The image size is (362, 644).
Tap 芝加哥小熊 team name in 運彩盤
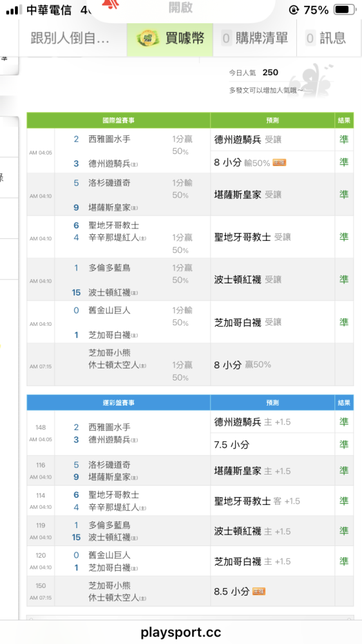click(110, 585)
